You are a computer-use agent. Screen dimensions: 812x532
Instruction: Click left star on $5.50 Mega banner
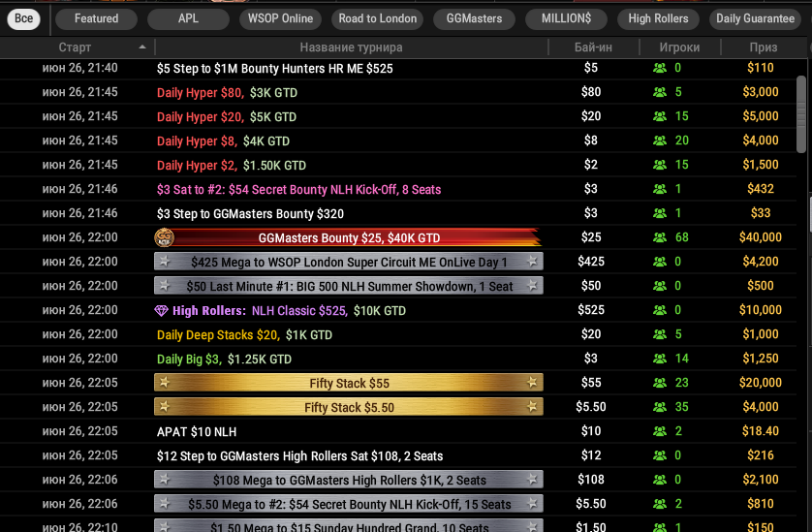pyautogui.click(x=165, y=504)
